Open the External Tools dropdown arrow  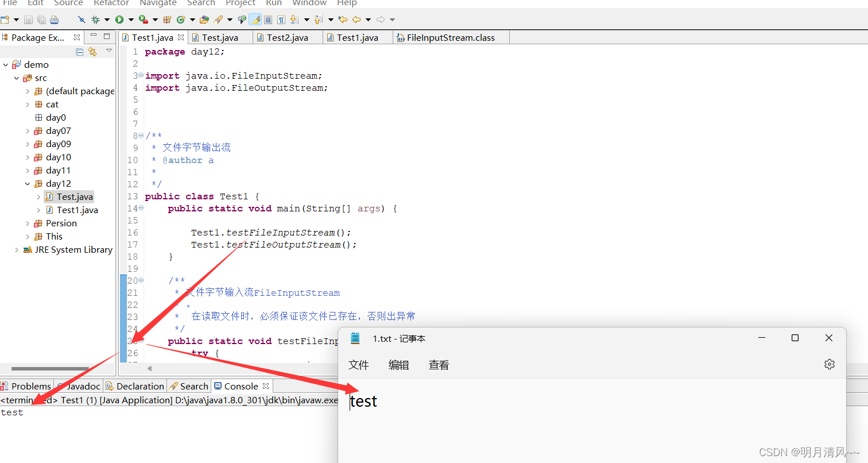point(155,20)
